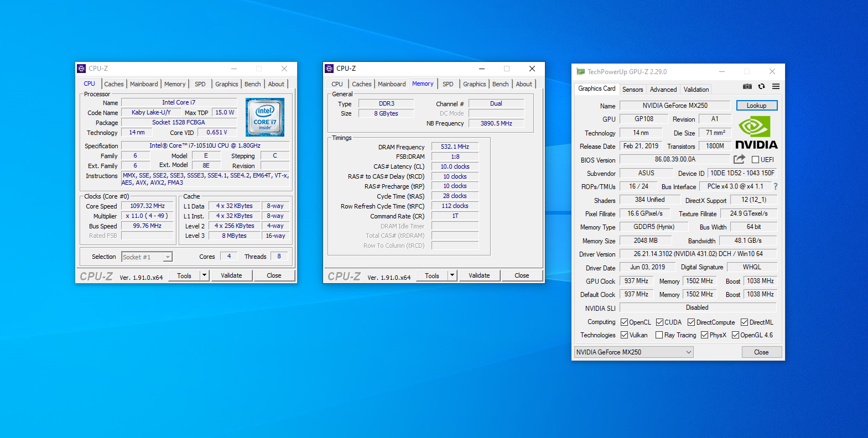Click Close button in Memory CPU-Z window
The width and height of the screenshot is (868, 438).
click(x=522, y=275)
